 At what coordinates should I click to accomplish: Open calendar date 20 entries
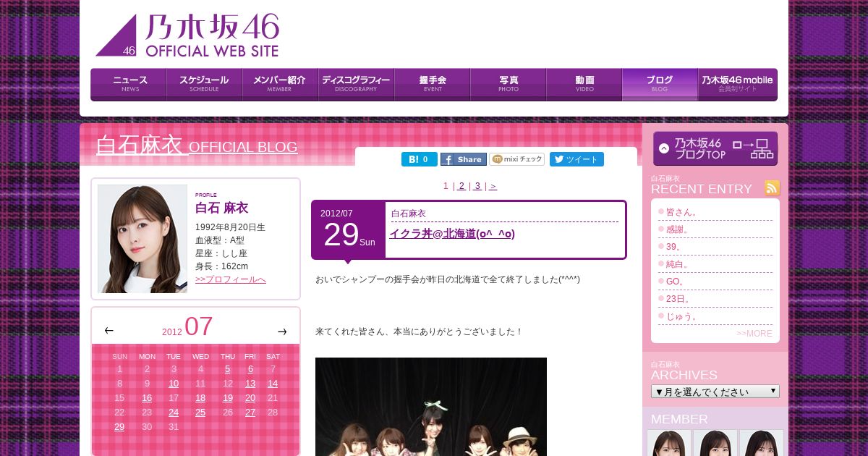click(250, 398)
